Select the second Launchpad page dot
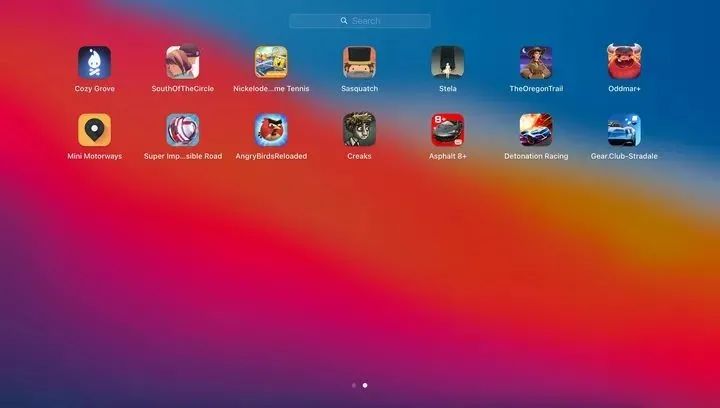This screenshot has width=720, height=408. [365, 386]
